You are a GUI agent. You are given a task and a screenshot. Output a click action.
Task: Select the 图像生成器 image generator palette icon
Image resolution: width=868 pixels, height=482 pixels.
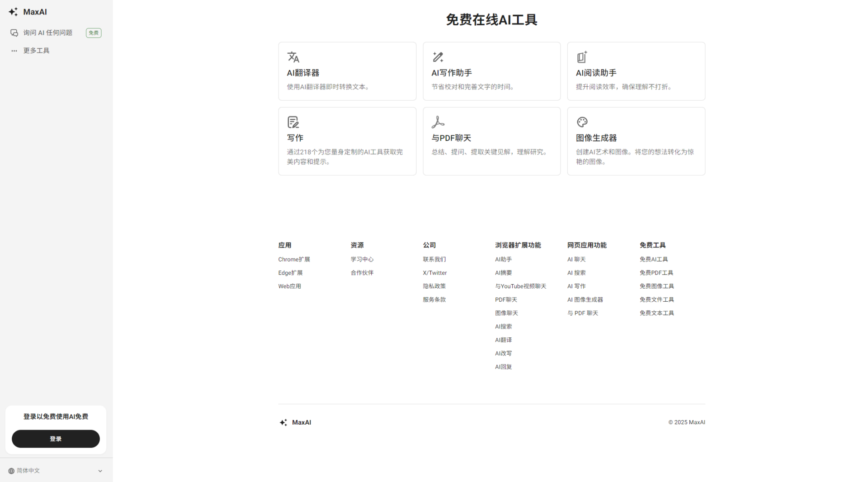pyautogui.click(x=582, y=122)
